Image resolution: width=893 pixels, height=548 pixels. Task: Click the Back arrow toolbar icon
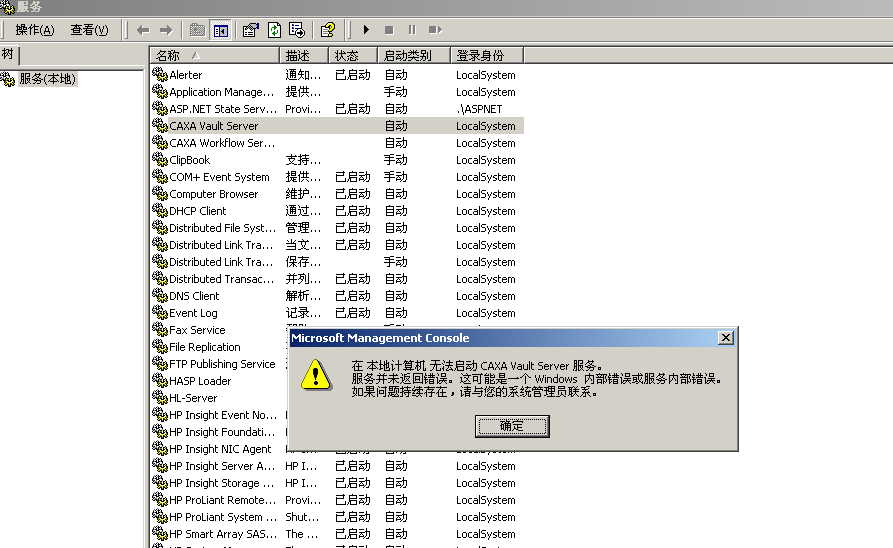[143, 30]
